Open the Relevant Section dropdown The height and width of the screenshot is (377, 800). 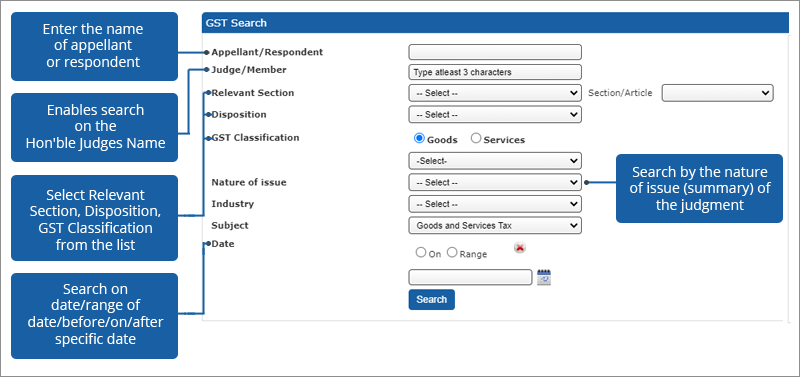[x=495, y=93]
